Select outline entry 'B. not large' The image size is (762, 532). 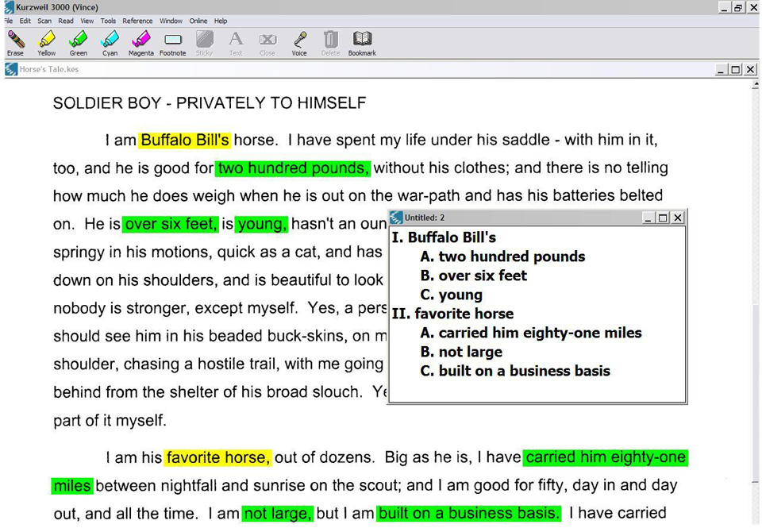tap(461, 352)
